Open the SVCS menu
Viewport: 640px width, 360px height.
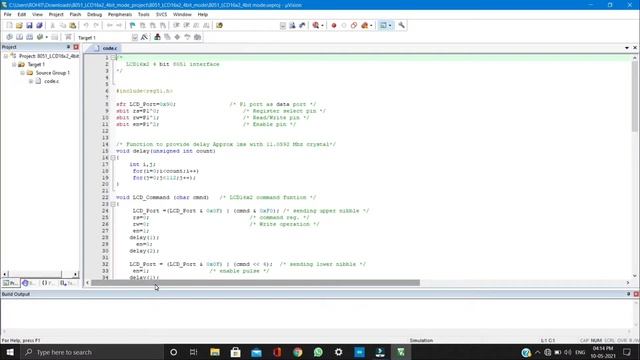click(x=162, y=14)
